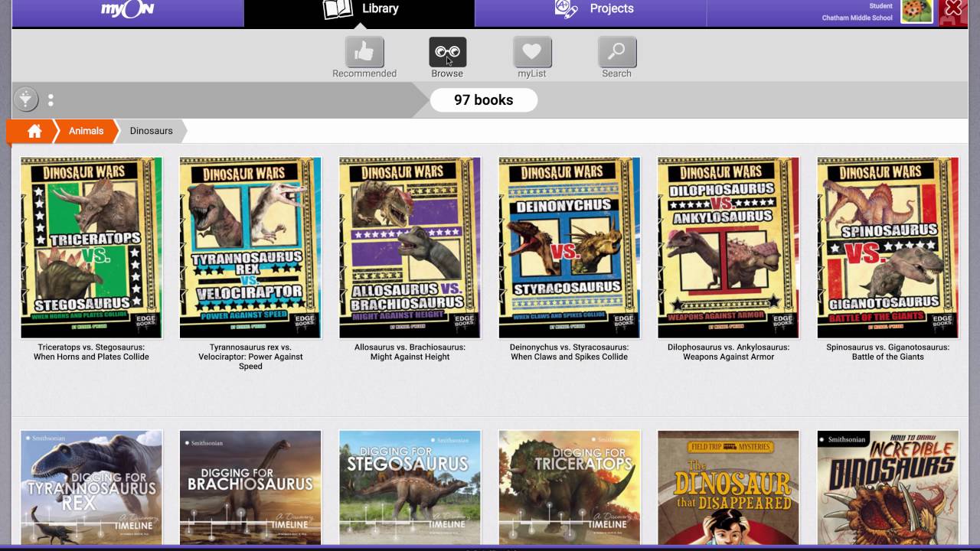Open Tyrannosaurus rex vs. Velociraptor cover

pos(250,248)
